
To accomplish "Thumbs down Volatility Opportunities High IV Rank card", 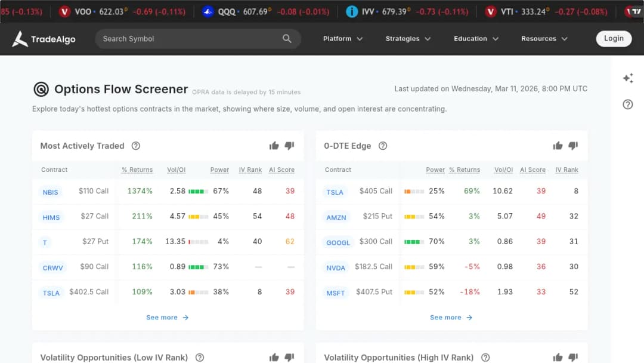I will coord(574,357).
